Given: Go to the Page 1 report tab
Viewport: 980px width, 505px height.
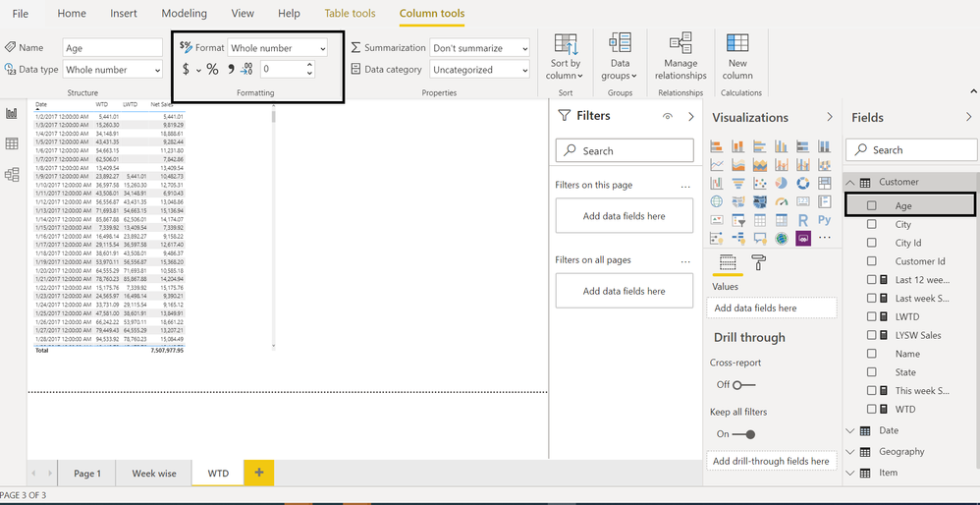Looking at the screenshot, I should coord(86,474).
